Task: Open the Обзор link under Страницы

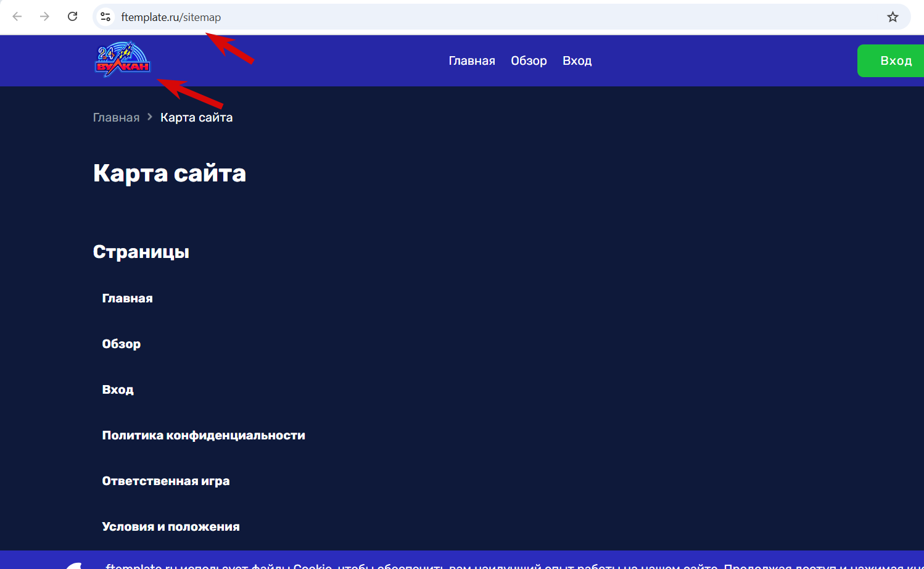Action: click(x=121, y=344)
